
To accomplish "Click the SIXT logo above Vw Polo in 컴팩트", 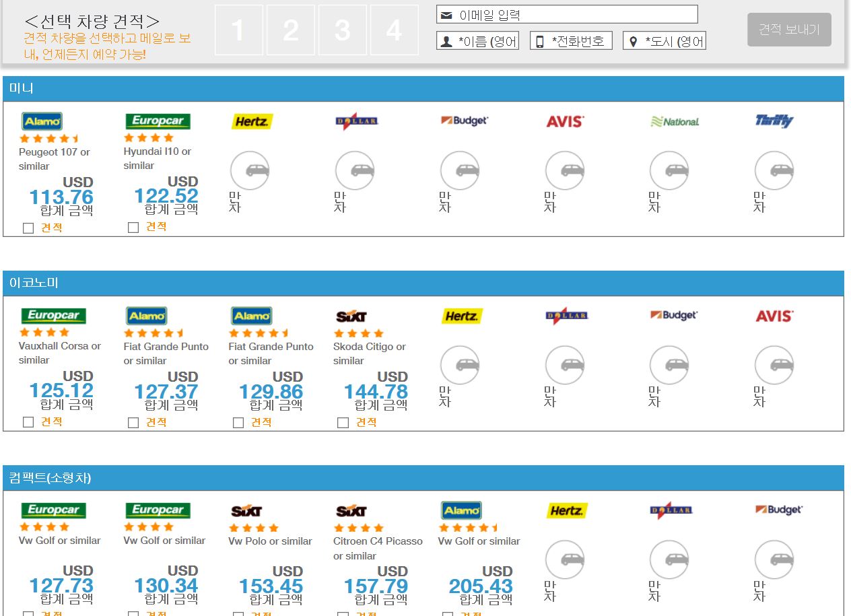I will pos(246,511).
